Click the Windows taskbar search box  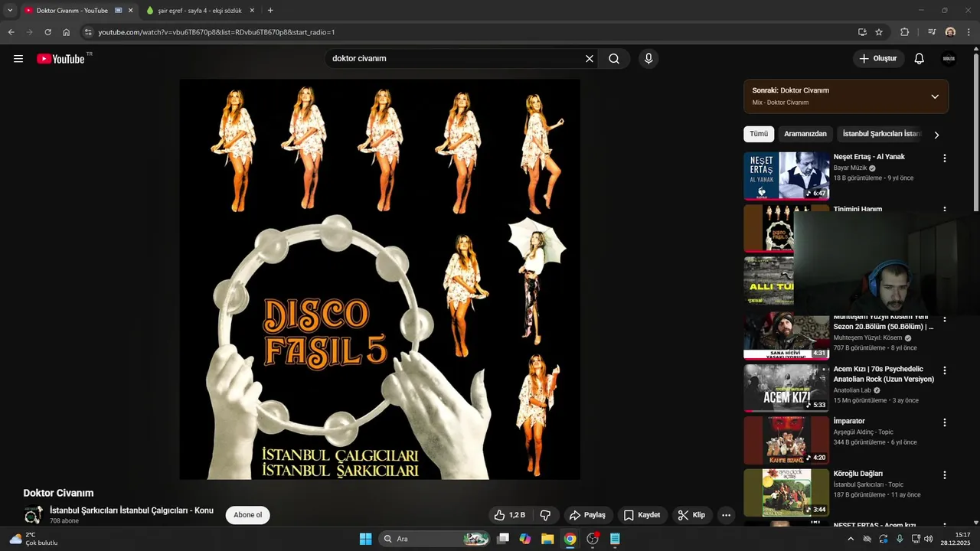435,539
